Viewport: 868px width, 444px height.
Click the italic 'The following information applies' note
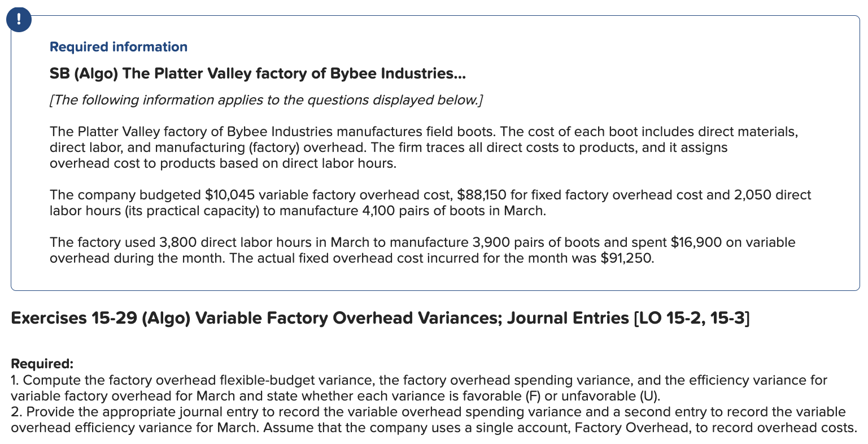point(267,101)
